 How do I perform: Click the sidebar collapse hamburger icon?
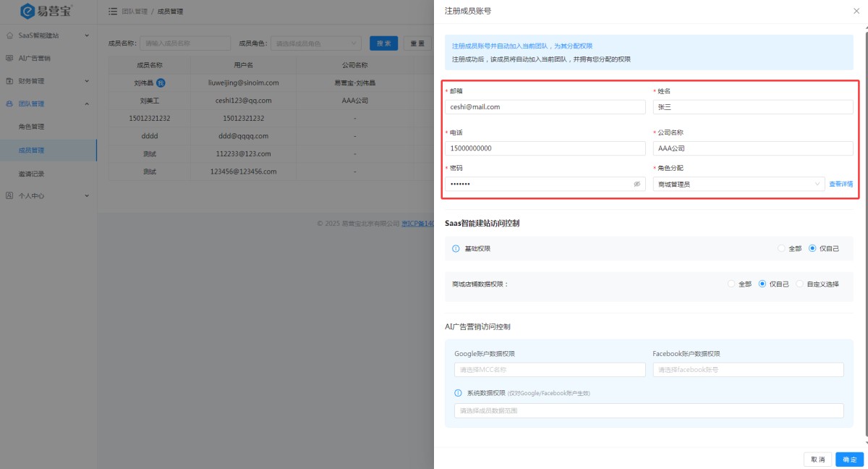113,12
